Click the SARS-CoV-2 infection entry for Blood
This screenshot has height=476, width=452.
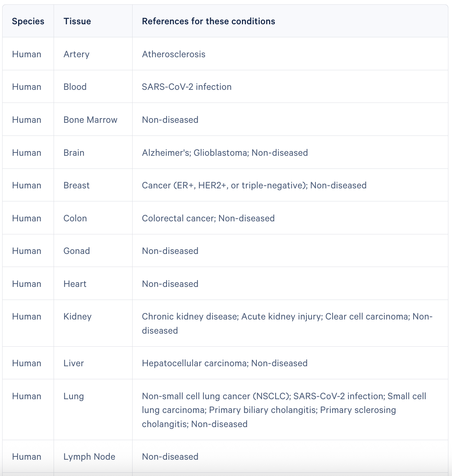187,87
